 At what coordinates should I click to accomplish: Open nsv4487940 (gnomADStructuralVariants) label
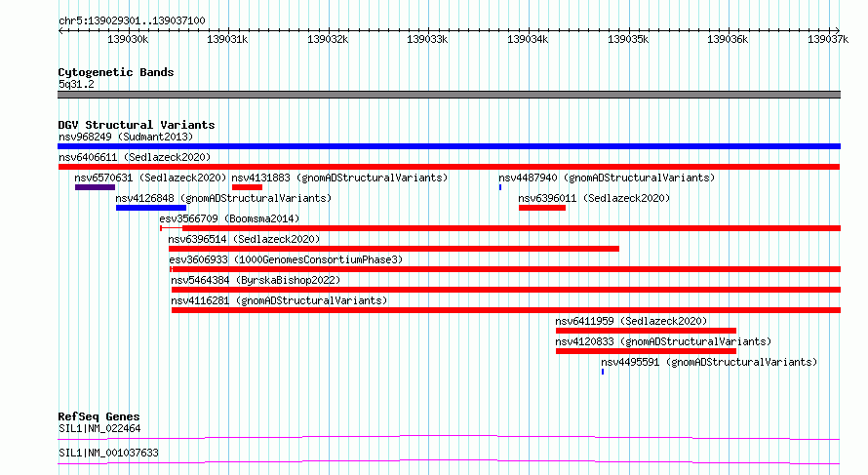point(607,178)
